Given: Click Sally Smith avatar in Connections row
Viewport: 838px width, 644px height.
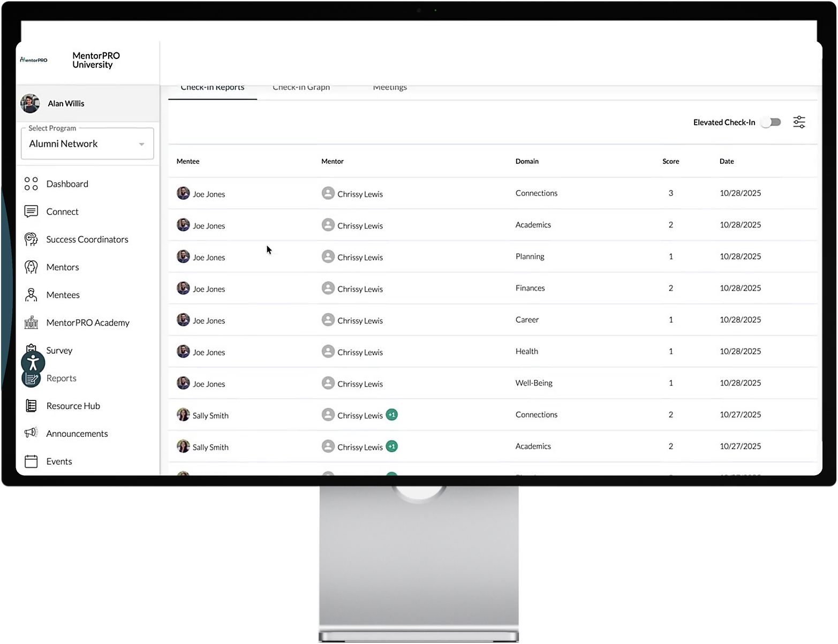Looking at the screenshot, I should 183,414.
